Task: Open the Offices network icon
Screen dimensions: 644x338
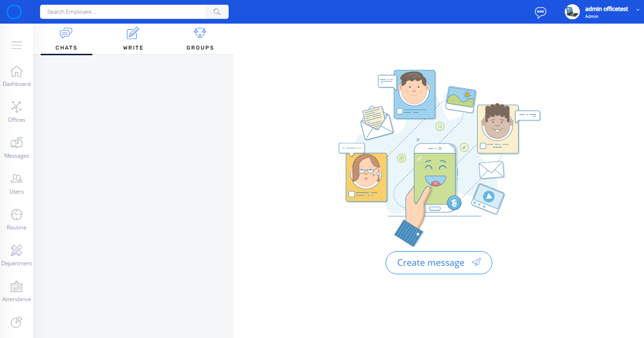Action: (17, 107)
